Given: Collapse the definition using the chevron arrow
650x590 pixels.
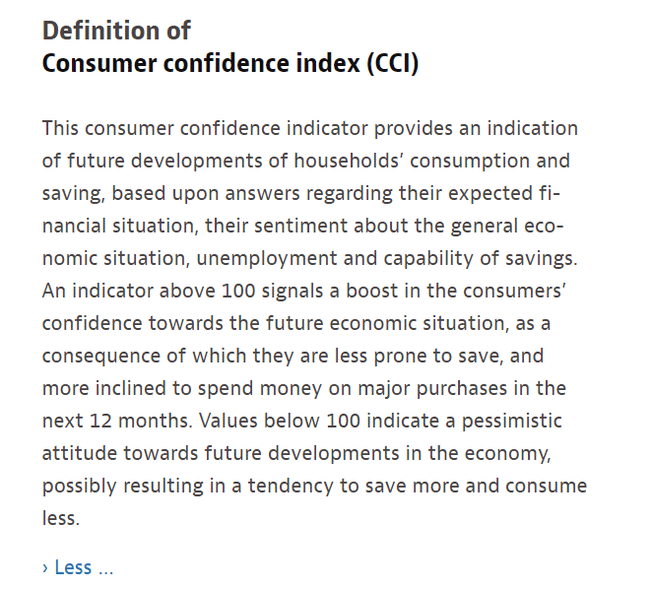Looking at the screenshot, I should click(46, 568).
